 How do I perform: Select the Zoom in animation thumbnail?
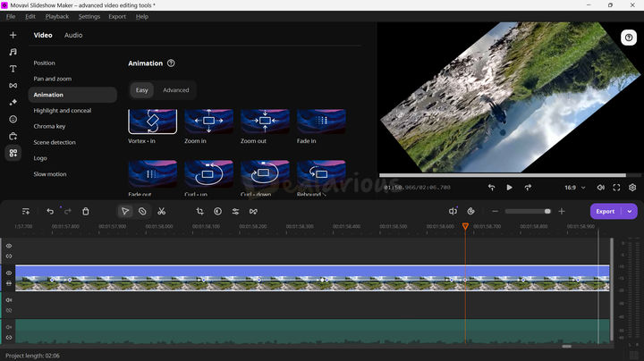tap(208, 122)
